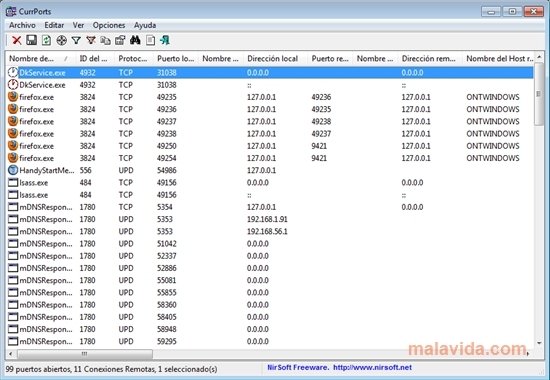Select firefox.exe row with local port 49236
This screenshot has width=550, height=380.
point(270,109)
